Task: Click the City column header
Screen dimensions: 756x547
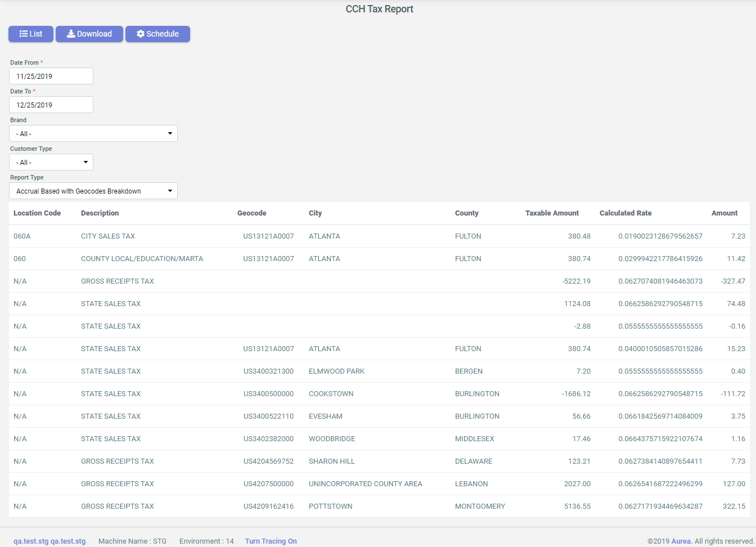Action: point(316,213)
